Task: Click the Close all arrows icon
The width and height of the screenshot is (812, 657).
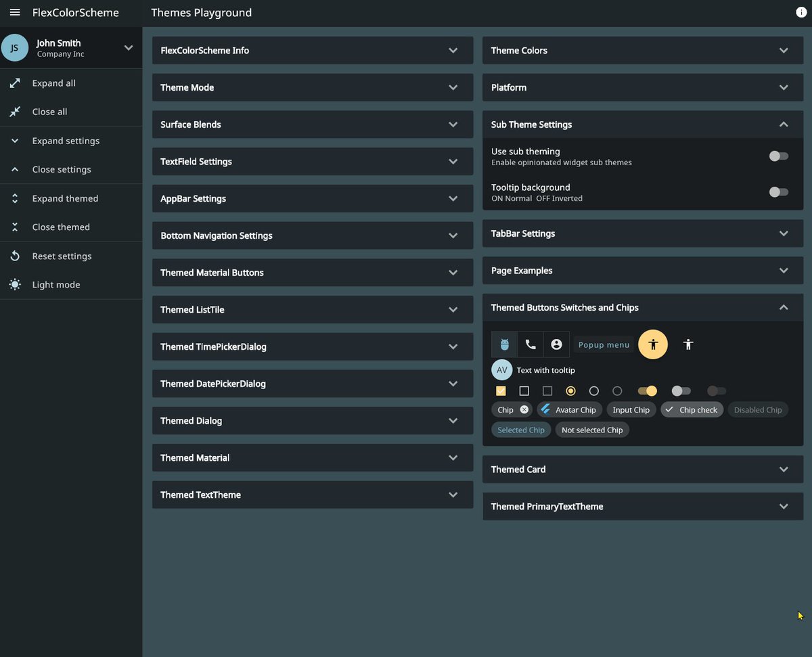Action: pyautogui.click(x=15, y=112)
